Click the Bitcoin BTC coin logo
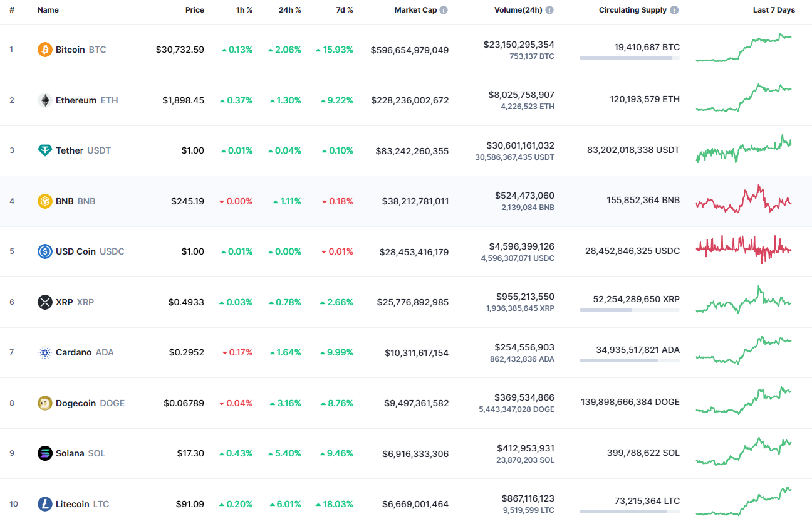 coord(44,49)
